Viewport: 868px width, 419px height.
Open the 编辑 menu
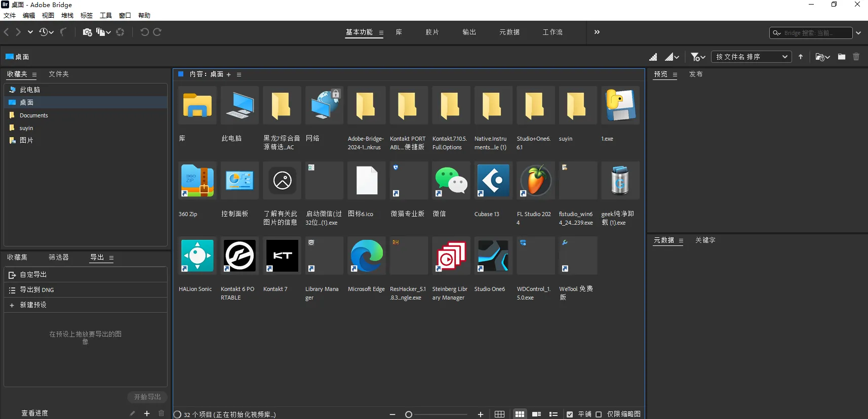click(29, 16)
